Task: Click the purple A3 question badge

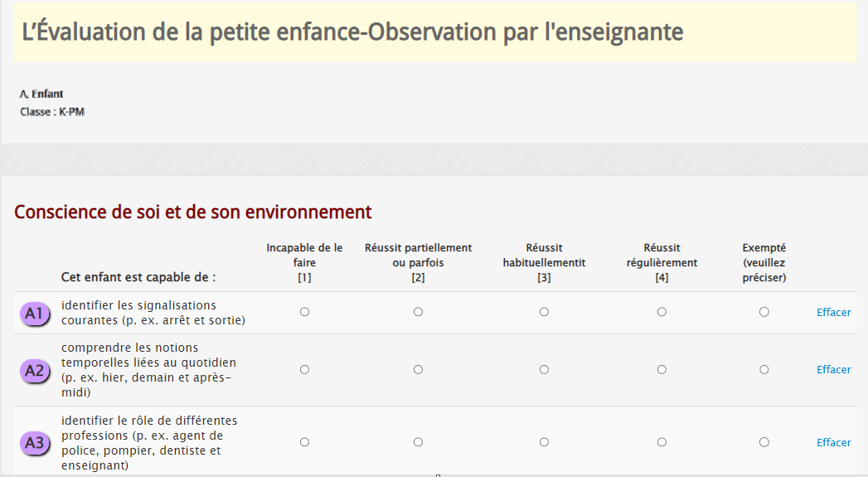Action: [35, 443]
